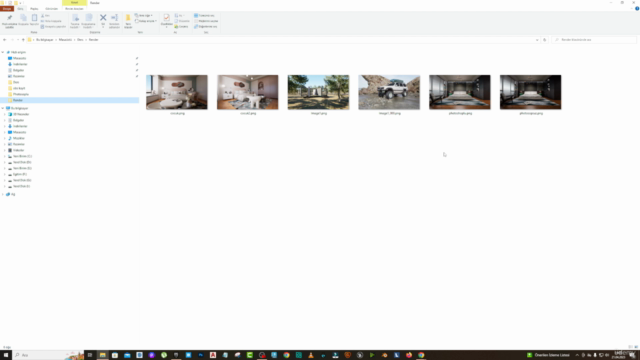Select the cocuk2.png thumbnail
640x360 pixels.
[248, 92]
